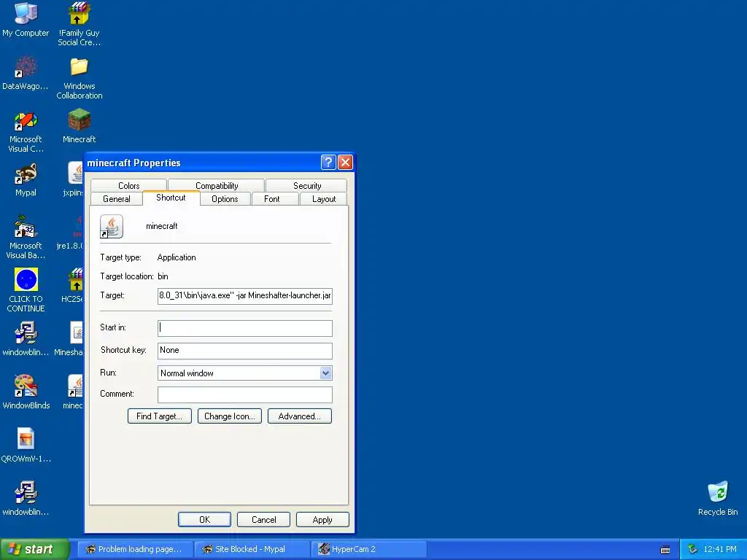
Task: Switch to the Options tab
Action: [x=225, y=198]
